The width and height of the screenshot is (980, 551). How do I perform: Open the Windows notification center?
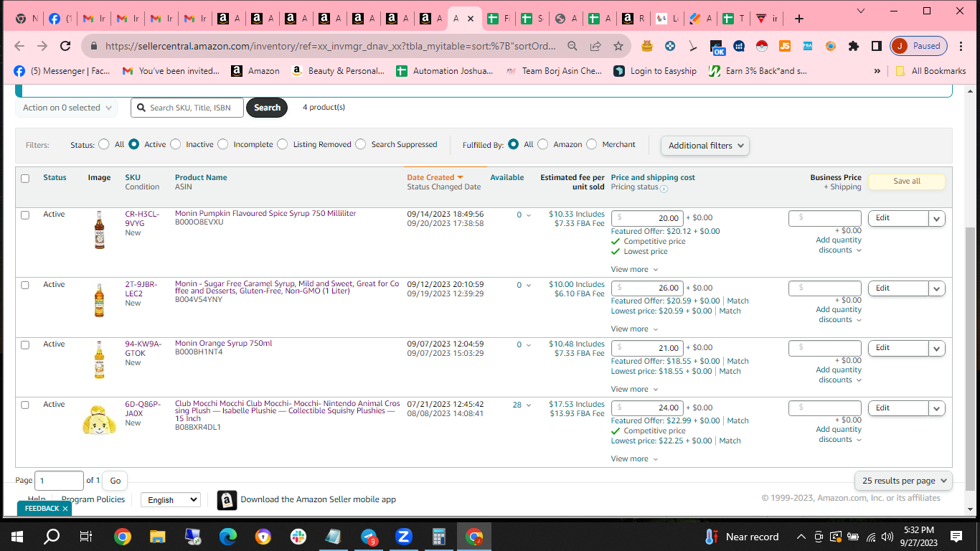(x=956, y=537)
